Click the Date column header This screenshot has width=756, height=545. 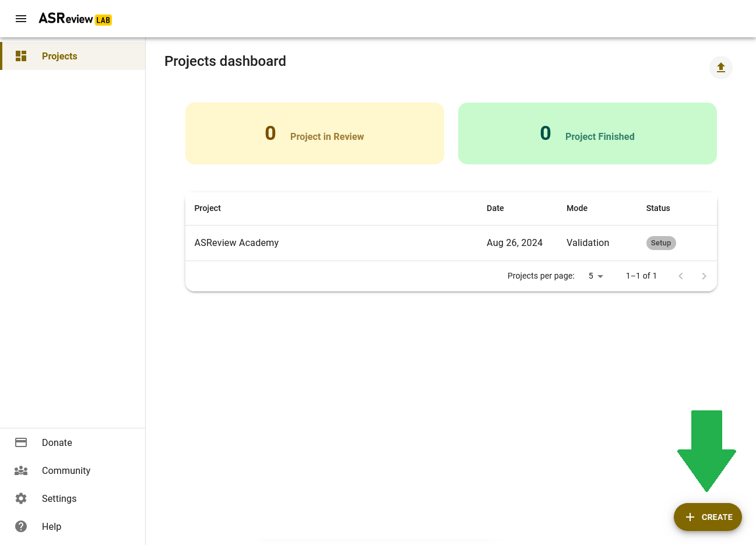coord(495,208)
